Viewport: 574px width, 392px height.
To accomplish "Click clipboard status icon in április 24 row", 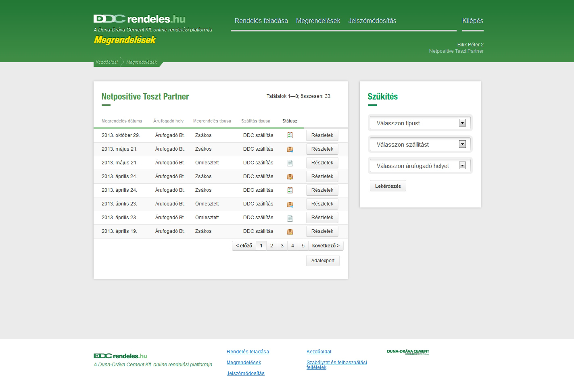I will tap(290, 190).
